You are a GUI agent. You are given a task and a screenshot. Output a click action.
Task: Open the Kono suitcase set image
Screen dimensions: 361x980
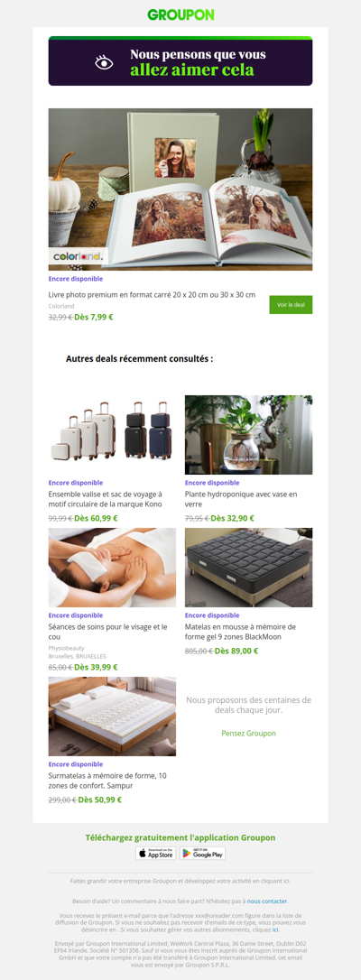point(113,435)
